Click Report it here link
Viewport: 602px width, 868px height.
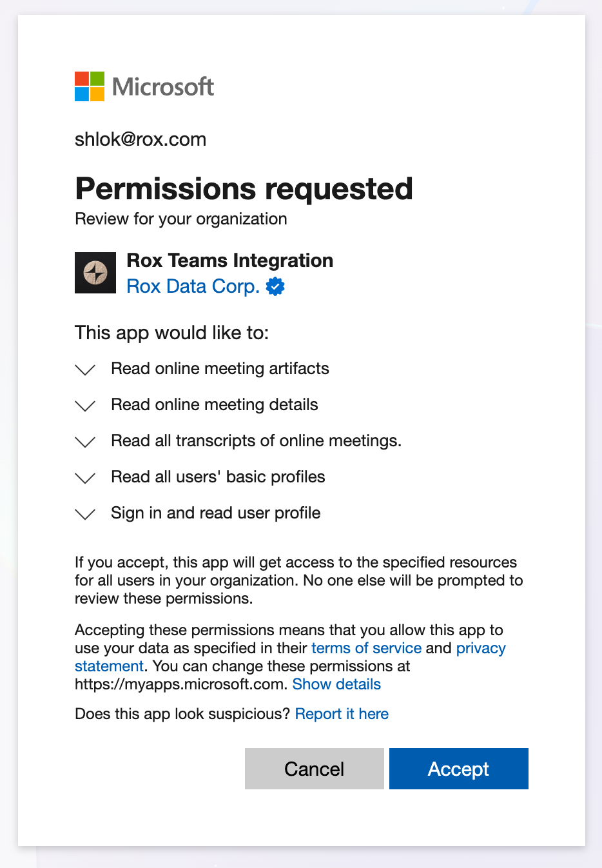pos(342,714)
